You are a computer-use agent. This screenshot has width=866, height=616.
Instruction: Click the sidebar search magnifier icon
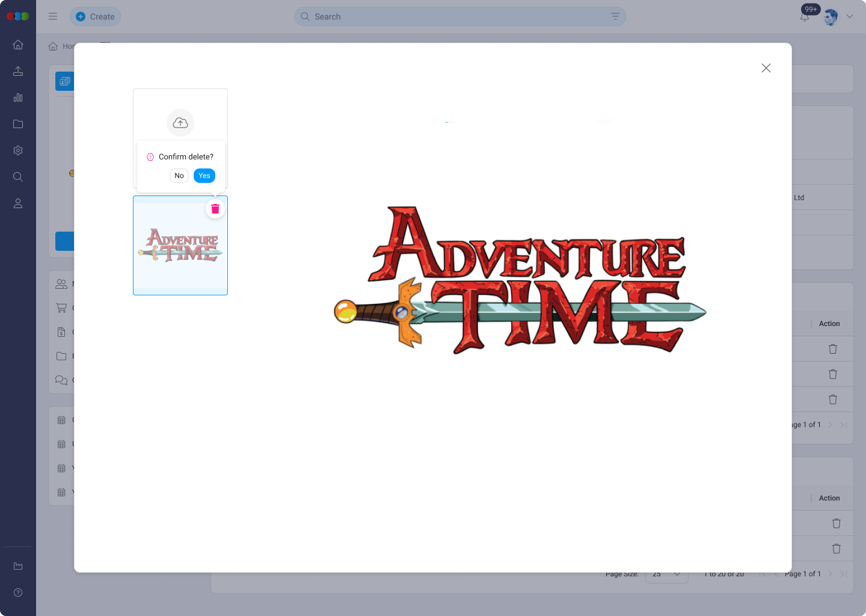18,177
